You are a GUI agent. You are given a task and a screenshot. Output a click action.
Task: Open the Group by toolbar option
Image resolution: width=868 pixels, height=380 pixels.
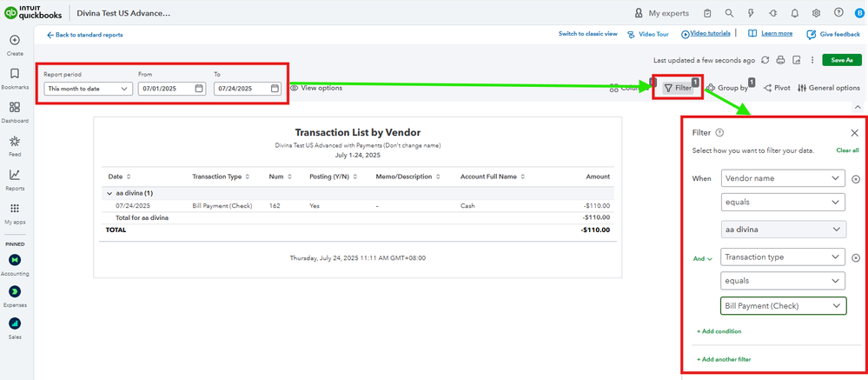click(x=727, y=88)
